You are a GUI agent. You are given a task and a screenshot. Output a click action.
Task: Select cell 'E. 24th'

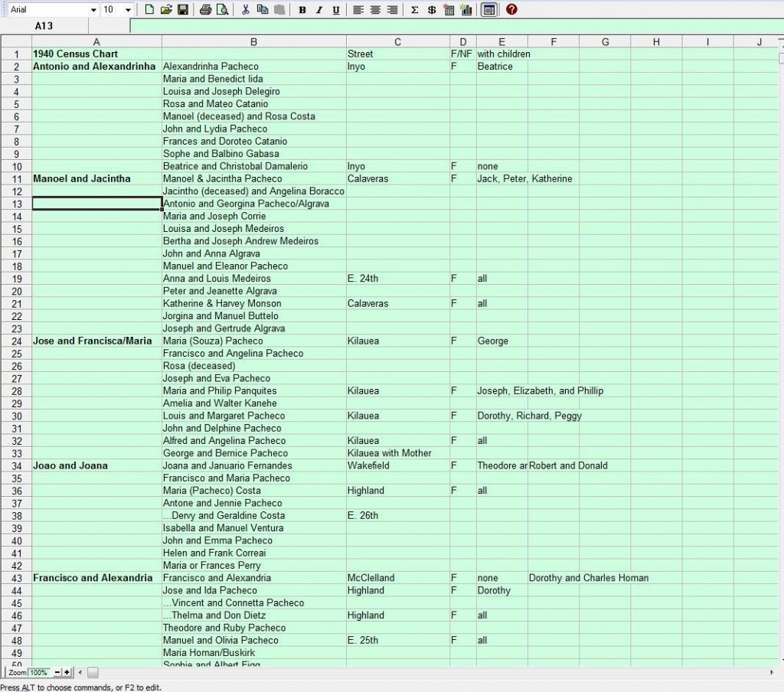[397, 279]
